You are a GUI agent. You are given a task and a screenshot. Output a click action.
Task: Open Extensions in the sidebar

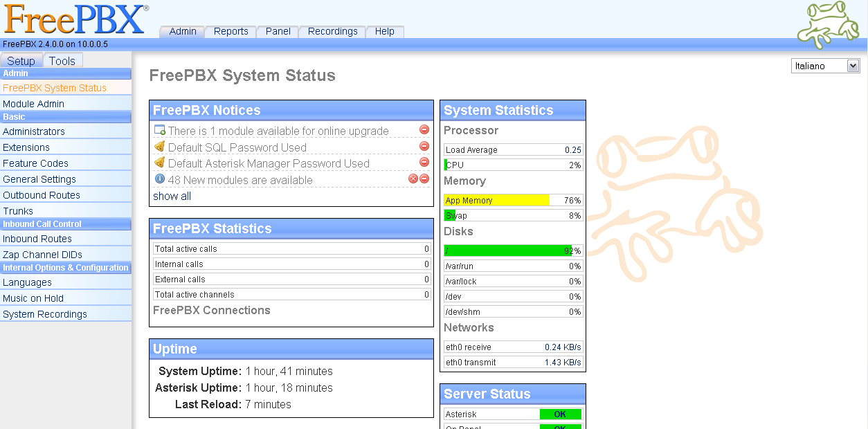pos(66,147)
